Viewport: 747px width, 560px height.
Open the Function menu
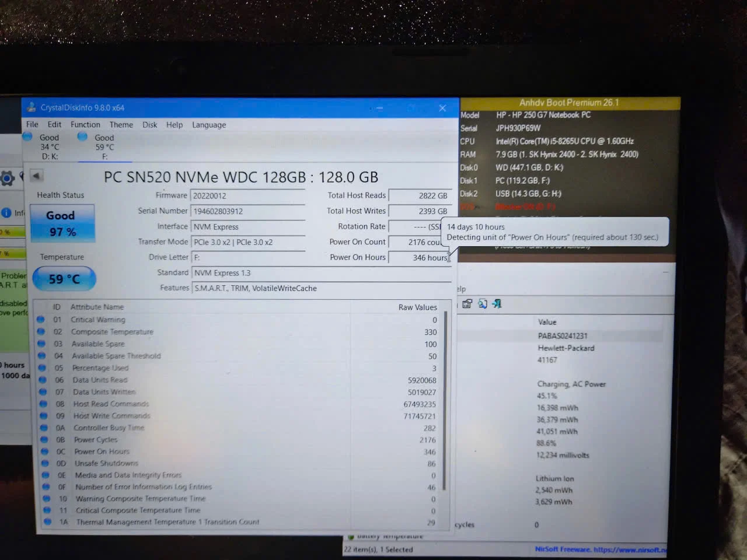85,124
